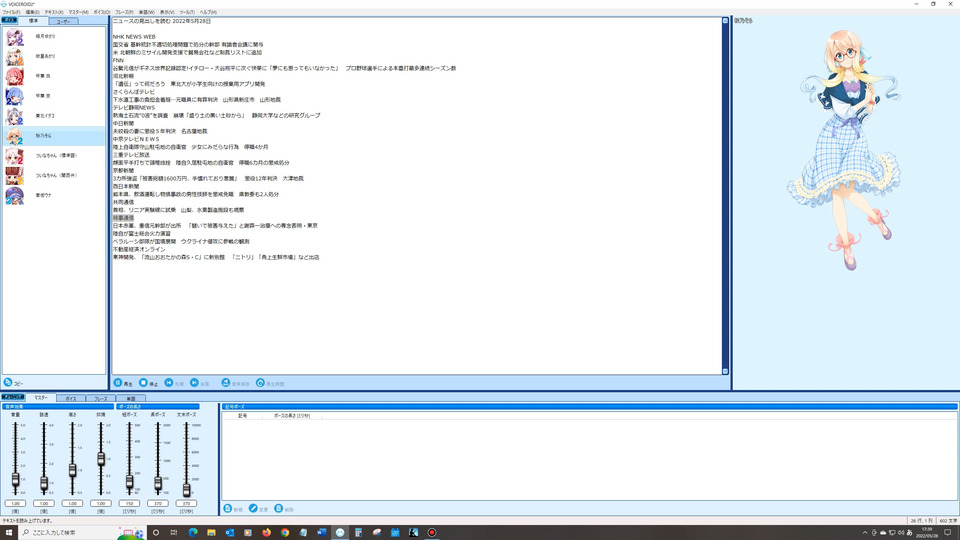Select the 結月ゆかり voice avatar
The width and height of the screenshot is (960, 540).
(15, 37)
